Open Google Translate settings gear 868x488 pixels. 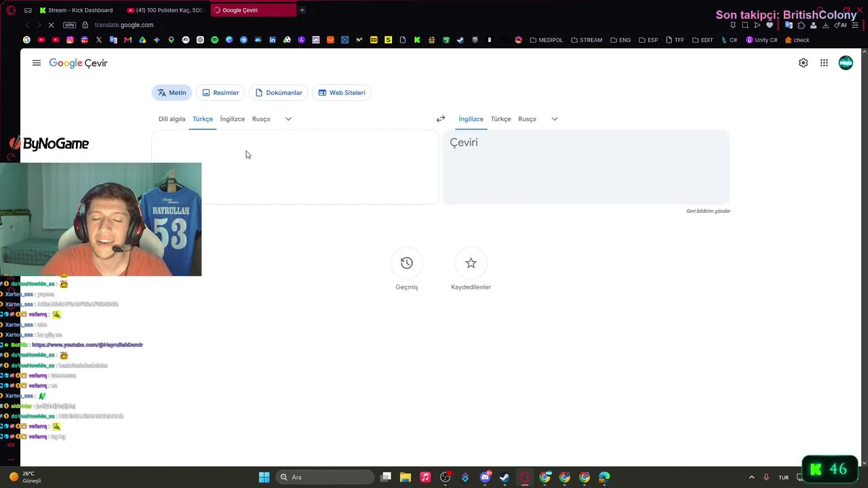tap(803, 63)
